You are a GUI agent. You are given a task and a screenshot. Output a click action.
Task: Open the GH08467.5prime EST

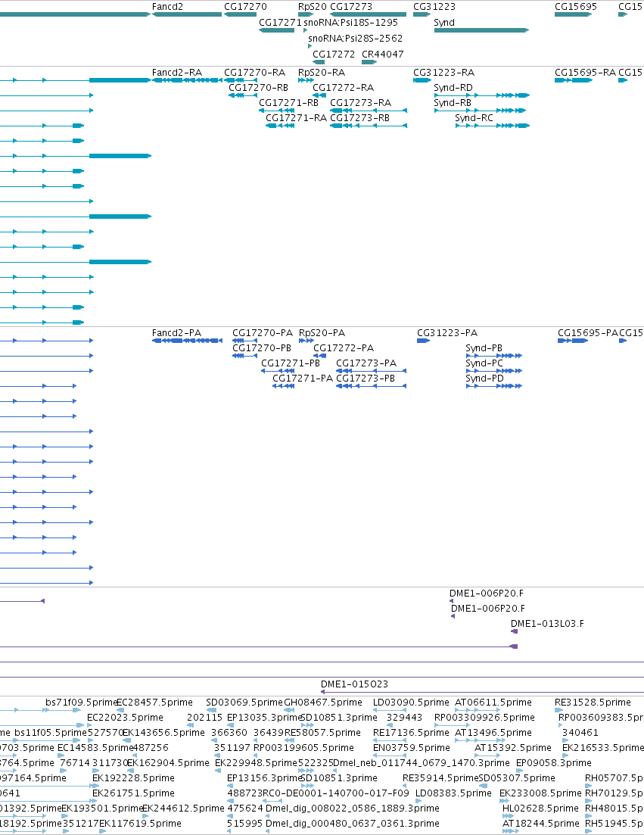point(290,710)
